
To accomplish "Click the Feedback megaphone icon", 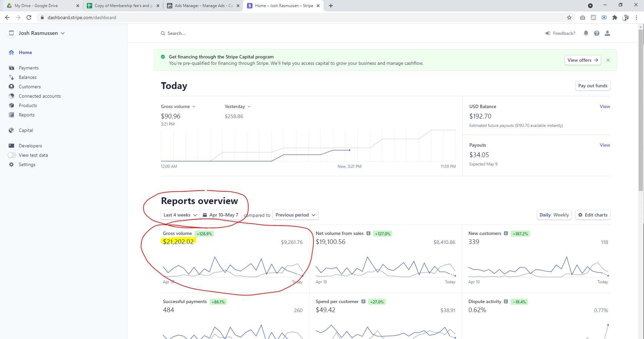I will pos(547,33).
